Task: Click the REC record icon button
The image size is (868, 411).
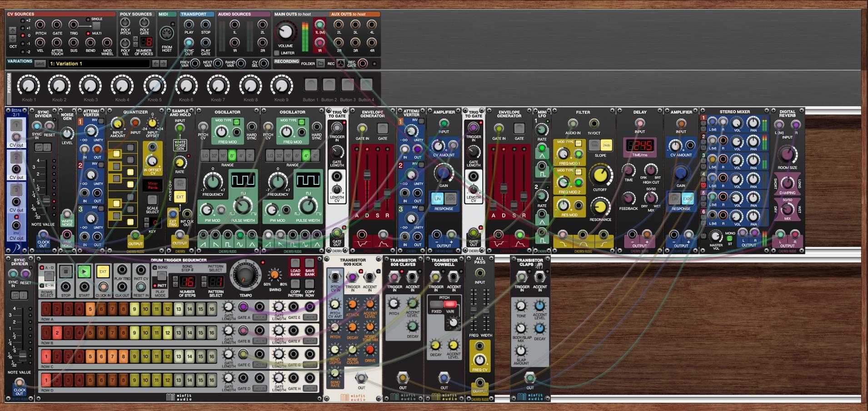Action: [x=341, y=64]
